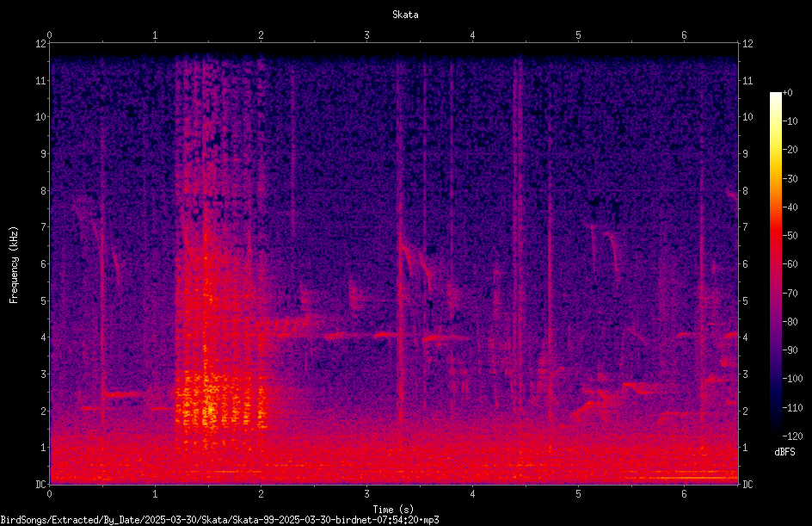Click the 12 label on right frequency axis
812x526 pixels.
[747, 44]
